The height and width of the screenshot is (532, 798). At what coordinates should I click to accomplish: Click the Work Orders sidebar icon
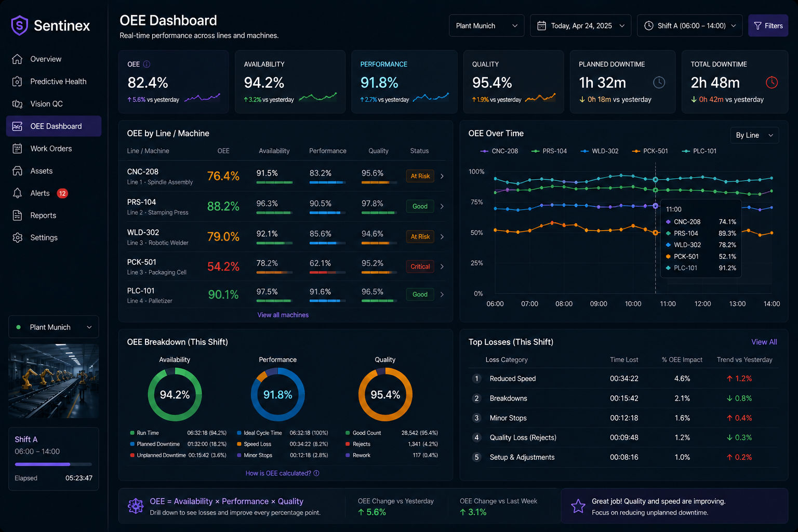pos(17,149)
